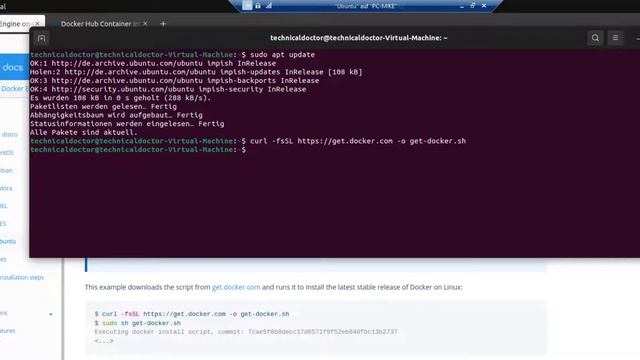Click the 'Abhängigkeitsbaum wird aufgebaut' line
This screenshot has width=640, height=360.
(x=116, y=115)
